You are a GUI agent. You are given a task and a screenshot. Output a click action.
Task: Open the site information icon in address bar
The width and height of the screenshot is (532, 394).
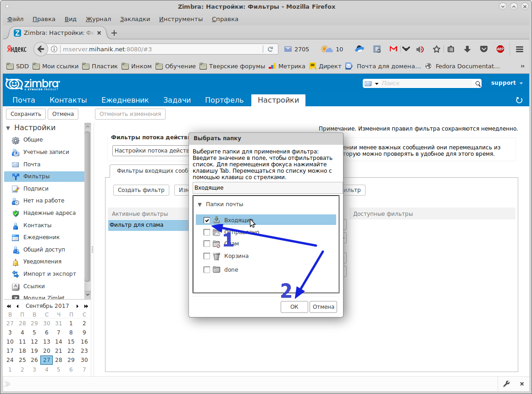(x=54, y=49)
